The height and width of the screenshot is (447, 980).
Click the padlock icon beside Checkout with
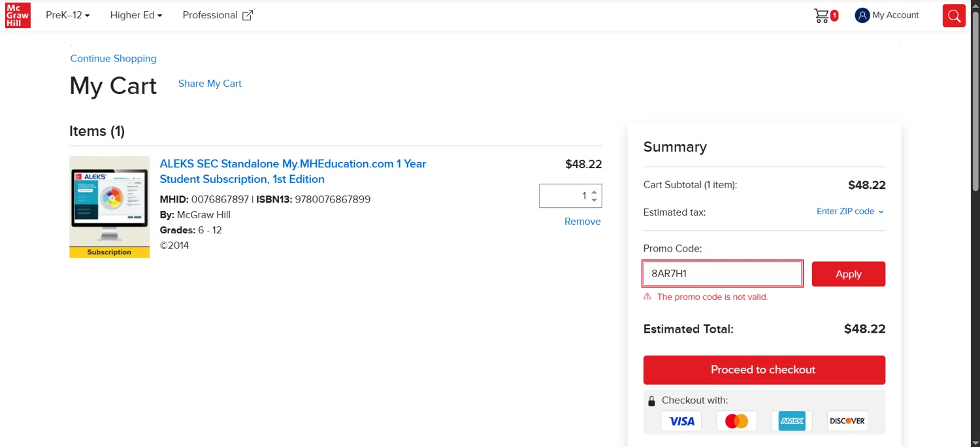[x=651, y=401]
